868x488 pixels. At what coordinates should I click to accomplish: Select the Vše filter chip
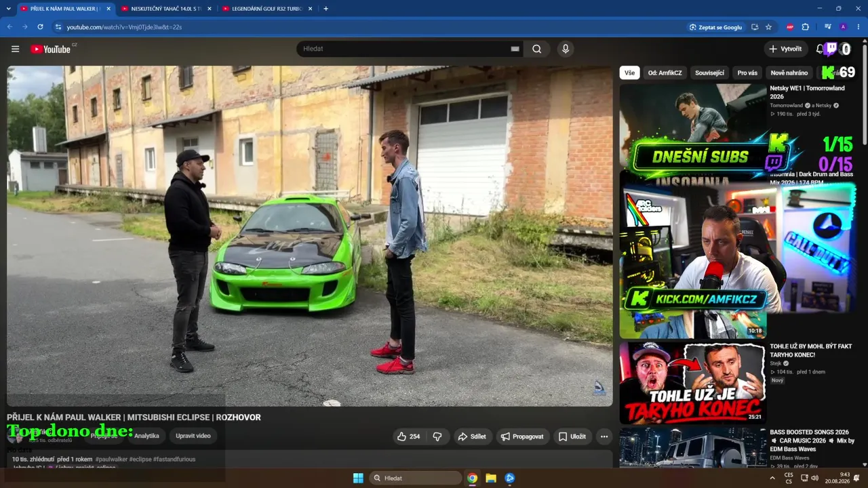(630, 73)
